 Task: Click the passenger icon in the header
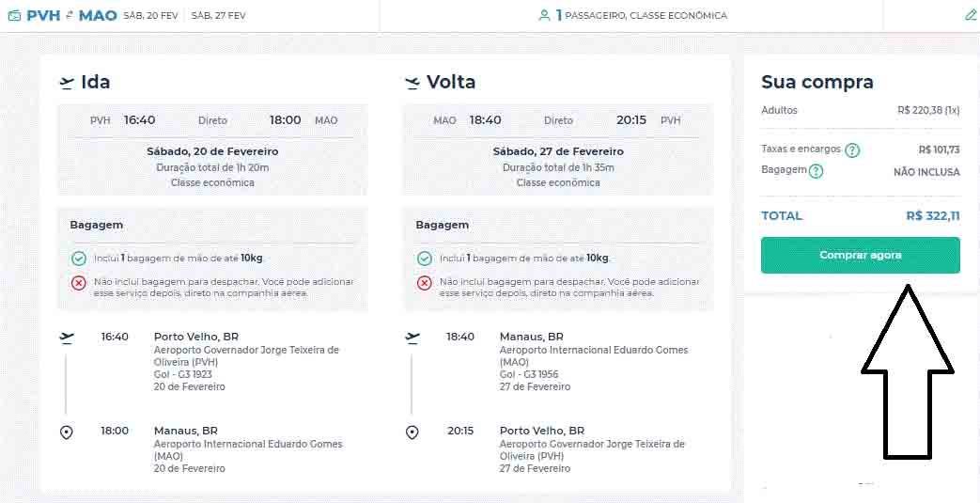point(544,15)
